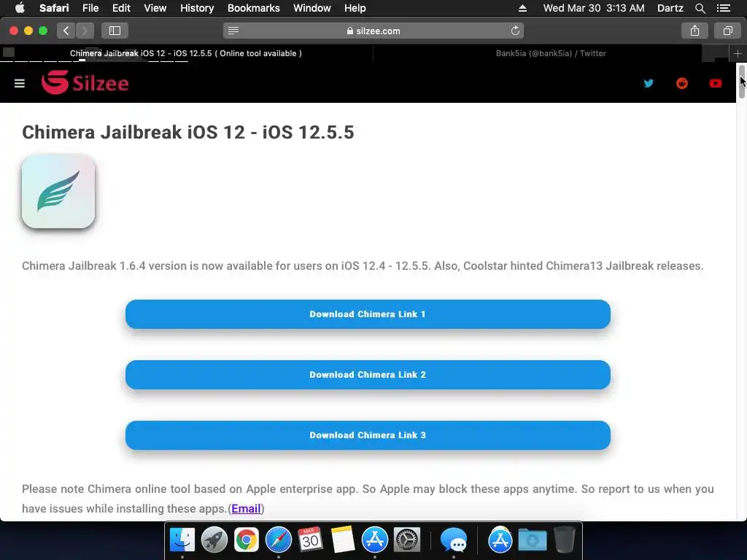
Task: Open App Store icon beside Downloads folder
Action: tap(500, 540)
